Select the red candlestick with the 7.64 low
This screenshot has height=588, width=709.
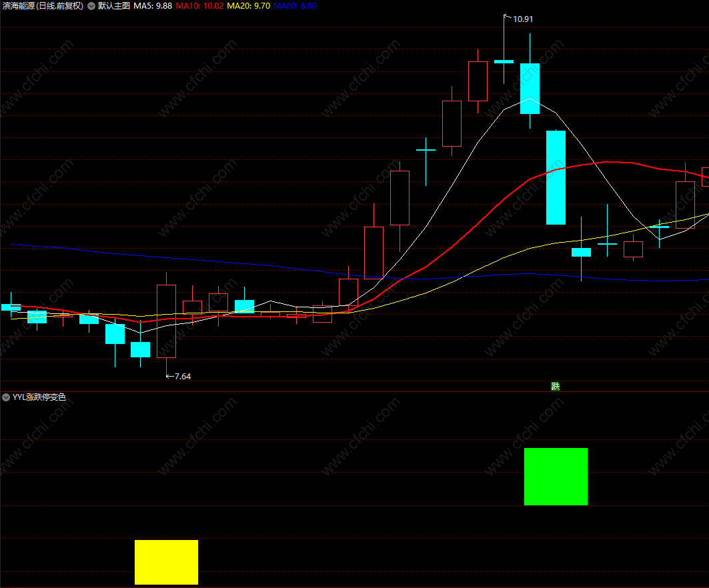coord(166,321)
